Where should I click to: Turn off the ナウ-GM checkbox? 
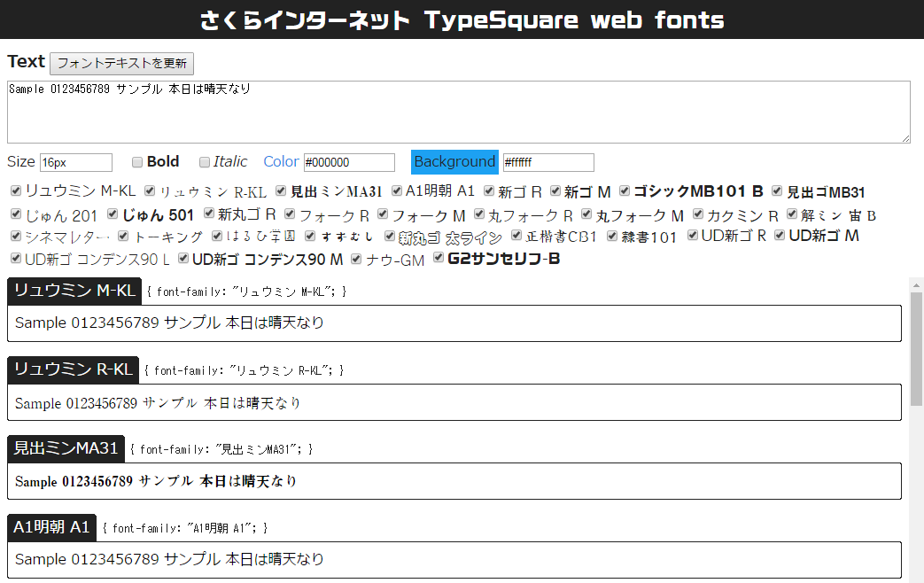point(356,259)
